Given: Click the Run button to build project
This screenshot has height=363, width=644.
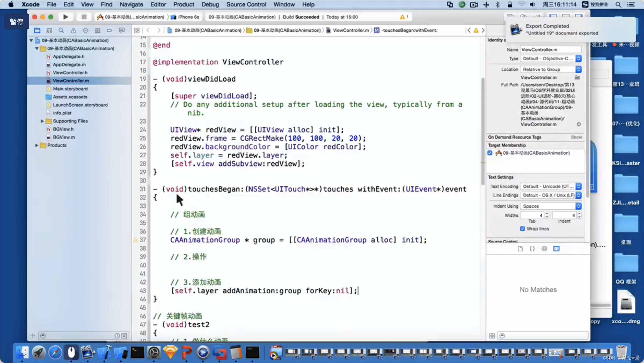Looking at the screenshot, I should pos(65,17).
